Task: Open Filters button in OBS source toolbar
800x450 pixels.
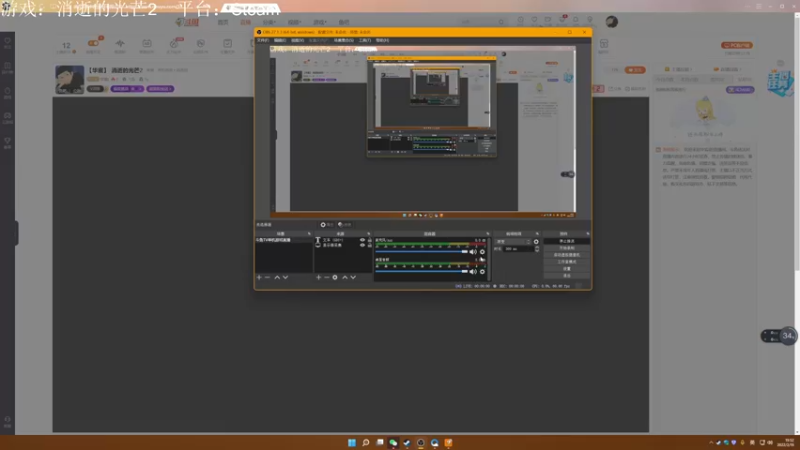Action: pos(345,224)
